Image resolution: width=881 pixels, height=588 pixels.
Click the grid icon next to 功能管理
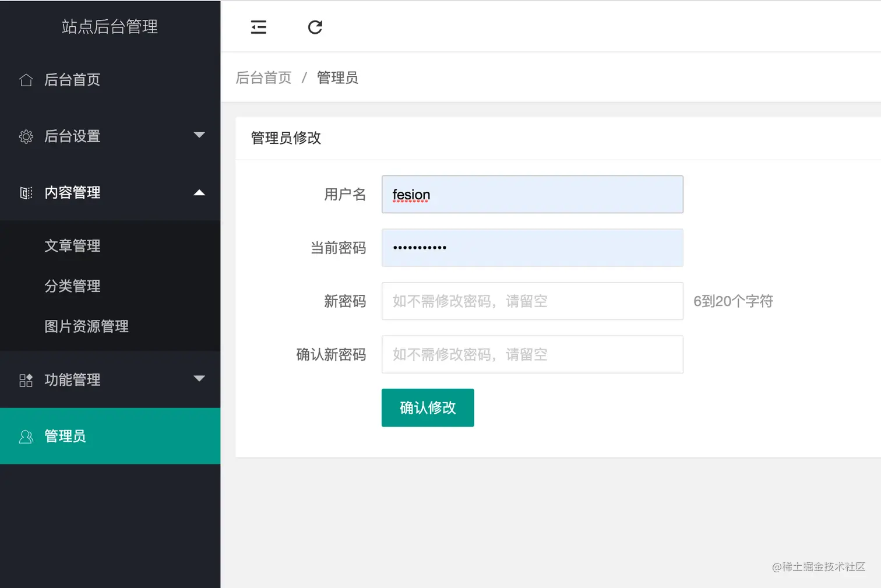click(26, 379)
